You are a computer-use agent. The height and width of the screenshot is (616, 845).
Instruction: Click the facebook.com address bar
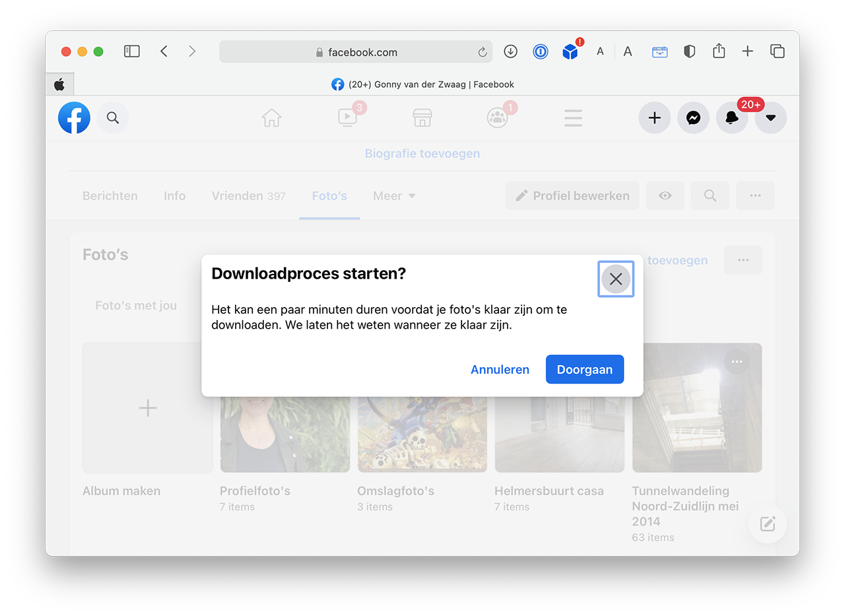point(356,52)
